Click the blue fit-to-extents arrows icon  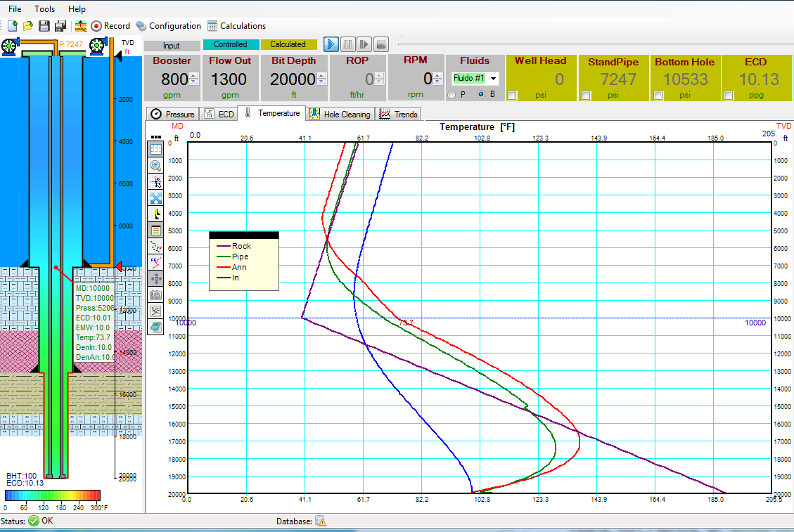tap(156, 197)
